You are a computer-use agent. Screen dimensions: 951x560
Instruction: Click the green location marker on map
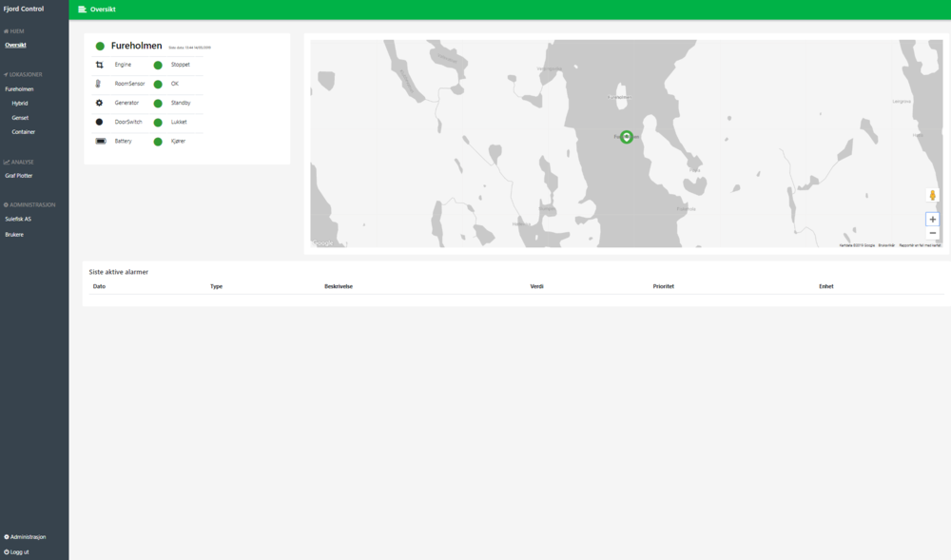pos(627,137)
